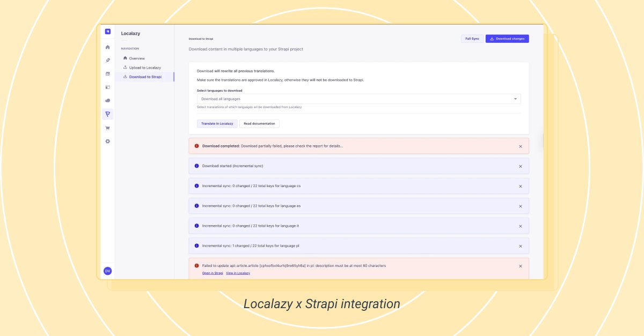644x336 pixels.
Task: Open the Settings gear icon
Action: click(x=108, y=141)
